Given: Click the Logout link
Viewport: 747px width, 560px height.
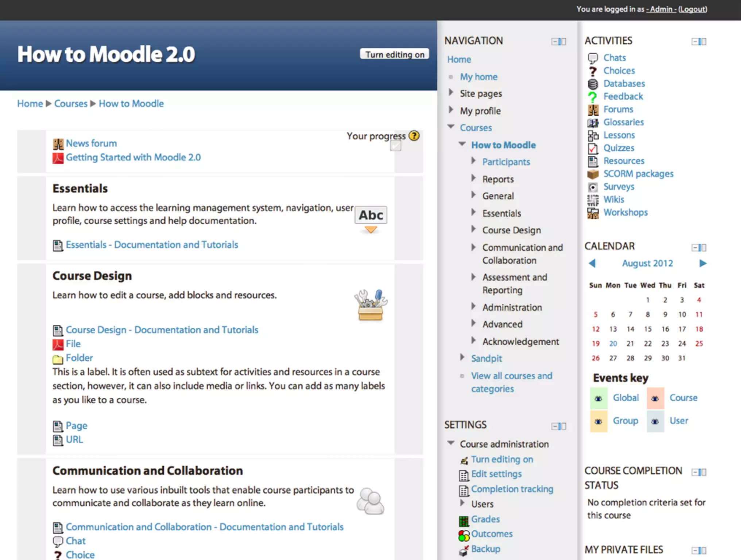Looking at the screenshot, I should [x=692, y=9].
